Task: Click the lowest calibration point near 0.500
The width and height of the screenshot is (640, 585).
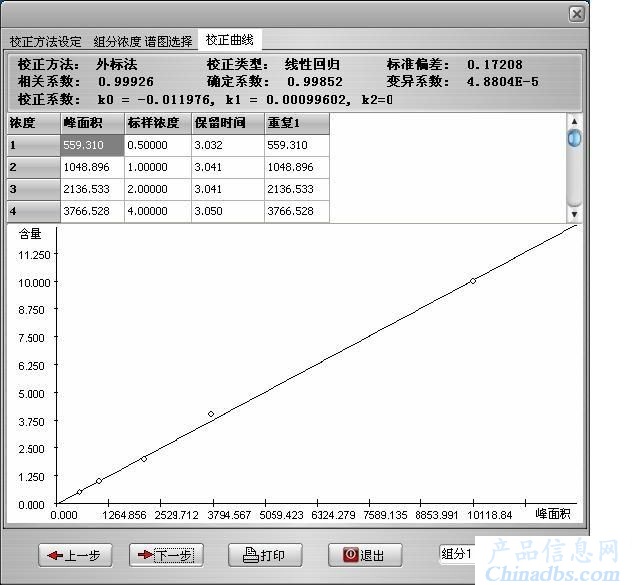Action: tap(80, 492)
